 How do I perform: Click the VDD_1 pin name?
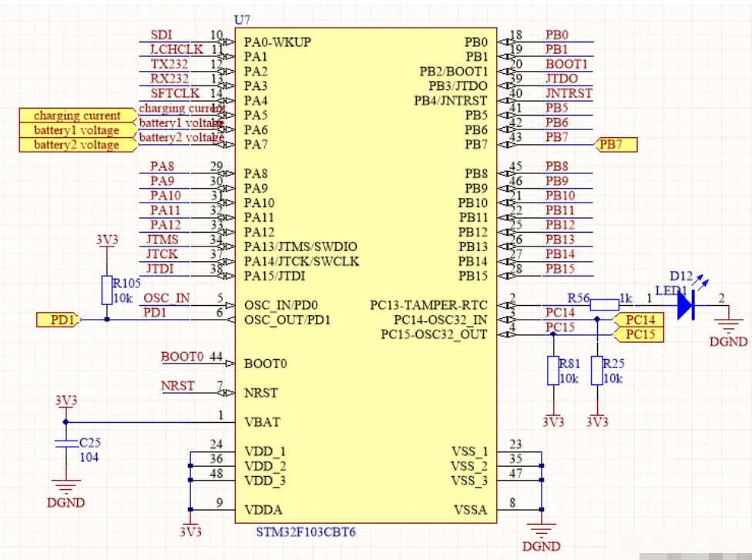(x=265, y=451)
